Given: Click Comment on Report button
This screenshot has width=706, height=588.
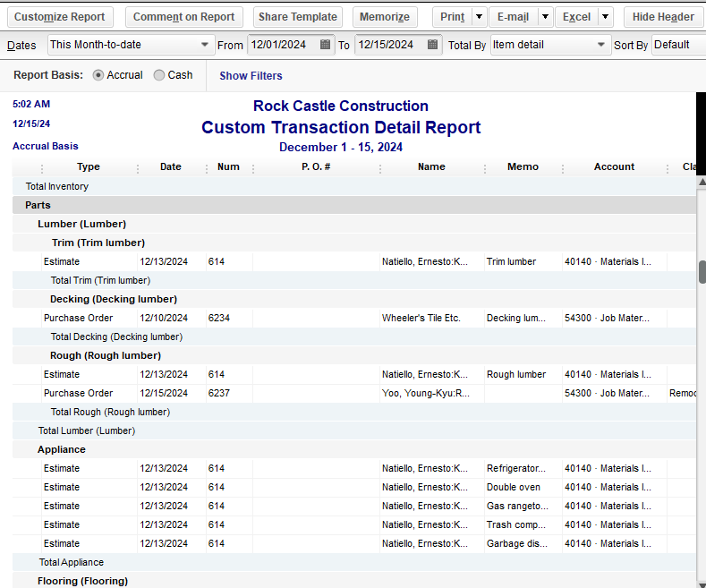Looking at the screenshot, I should click(183, 17).
